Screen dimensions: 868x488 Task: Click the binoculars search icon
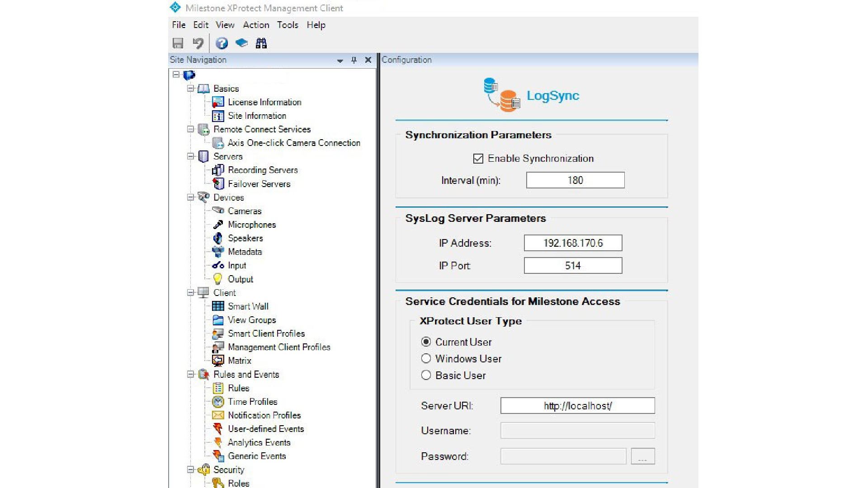click(x=261, y=43)
